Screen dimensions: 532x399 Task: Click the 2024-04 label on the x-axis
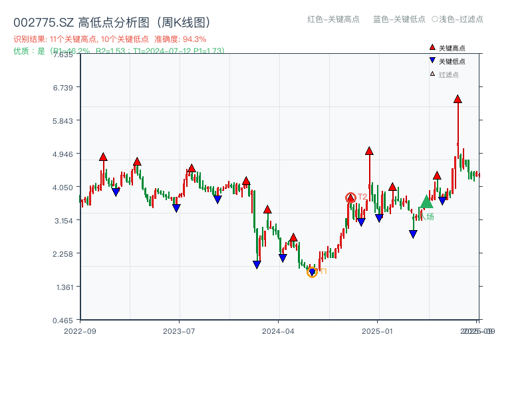[278, 329]
